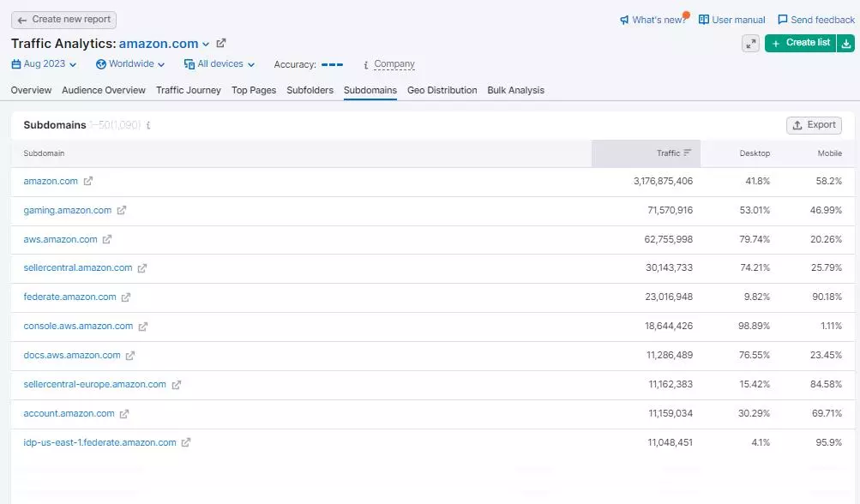Click the download icon next to Create list
This screenshot has height=504, width=860.
pyautogui.click(x=845, y=44)
